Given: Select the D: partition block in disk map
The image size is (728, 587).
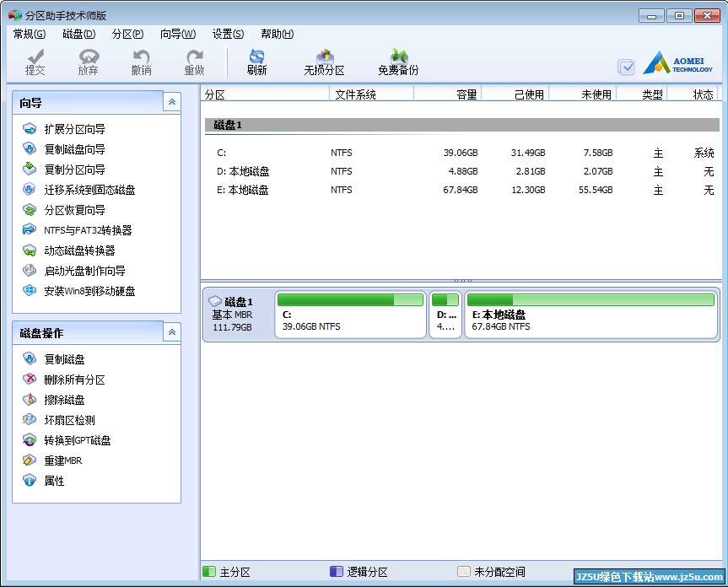Looking at the screenshot, I should (x=445, y=315).
